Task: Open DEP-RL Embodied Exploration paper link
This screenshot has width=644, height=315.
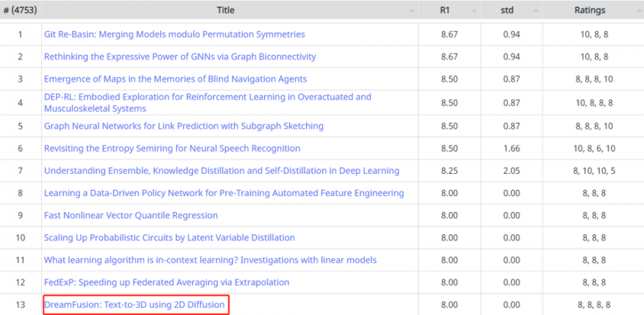Action: tap(207, 102)
